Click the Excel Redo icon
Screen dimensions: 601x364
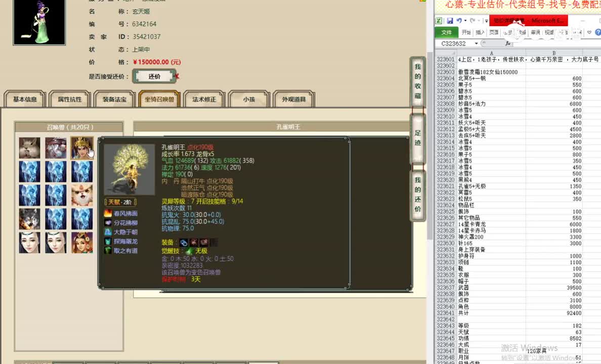472,20
